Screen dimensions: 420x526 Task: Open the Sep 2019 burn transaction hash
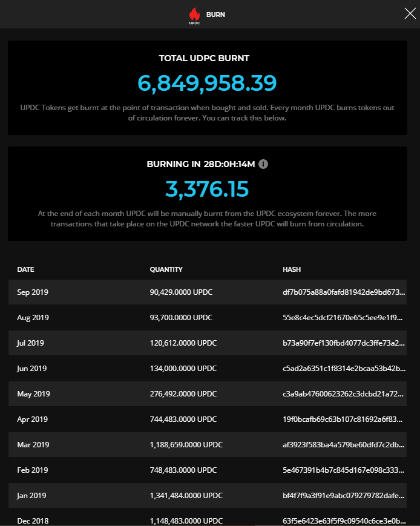pos(344,292)
